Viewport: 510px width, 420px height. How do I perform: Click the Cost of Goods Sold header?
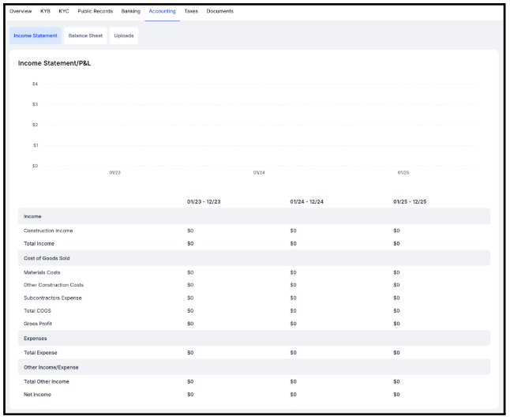coord(254,258)
